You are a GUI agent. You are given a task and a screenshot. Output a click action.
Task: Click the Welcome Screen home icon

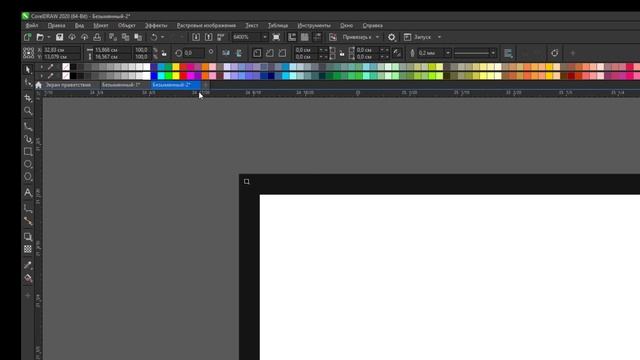pos(38,85)
